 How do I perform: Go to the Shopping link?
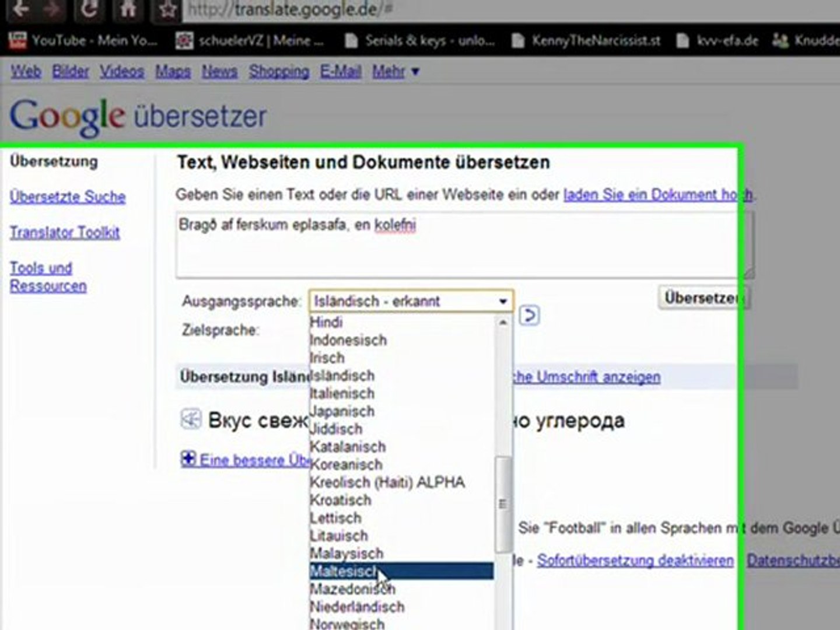coord(279,71)
